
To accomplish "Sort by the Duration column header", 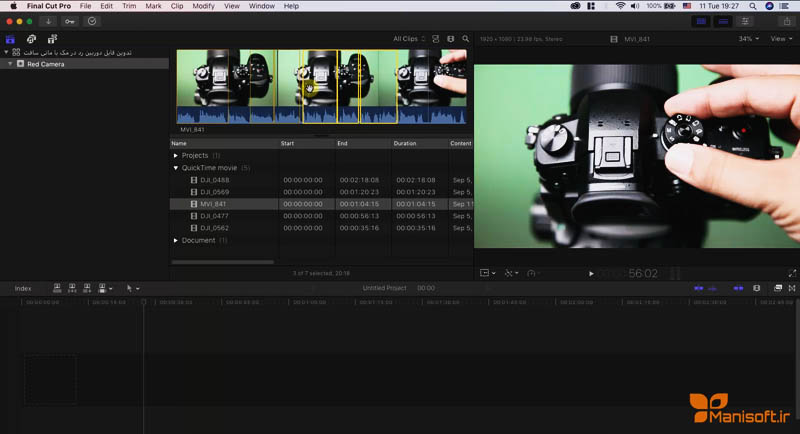I will 419,143.
